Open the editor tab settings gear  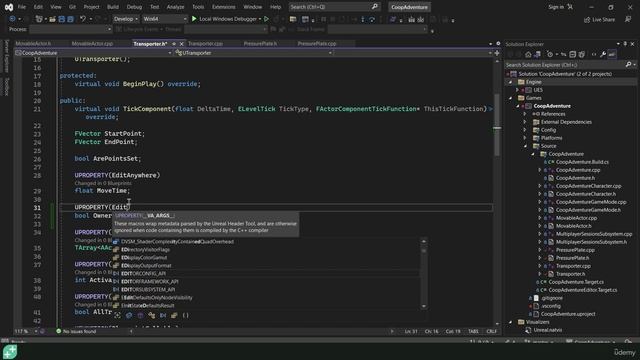498,43
